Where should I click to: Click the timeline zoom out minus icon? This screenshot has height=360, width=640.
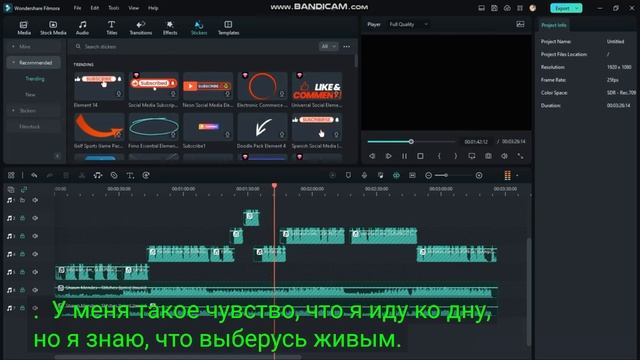click(x=428, y=176)
